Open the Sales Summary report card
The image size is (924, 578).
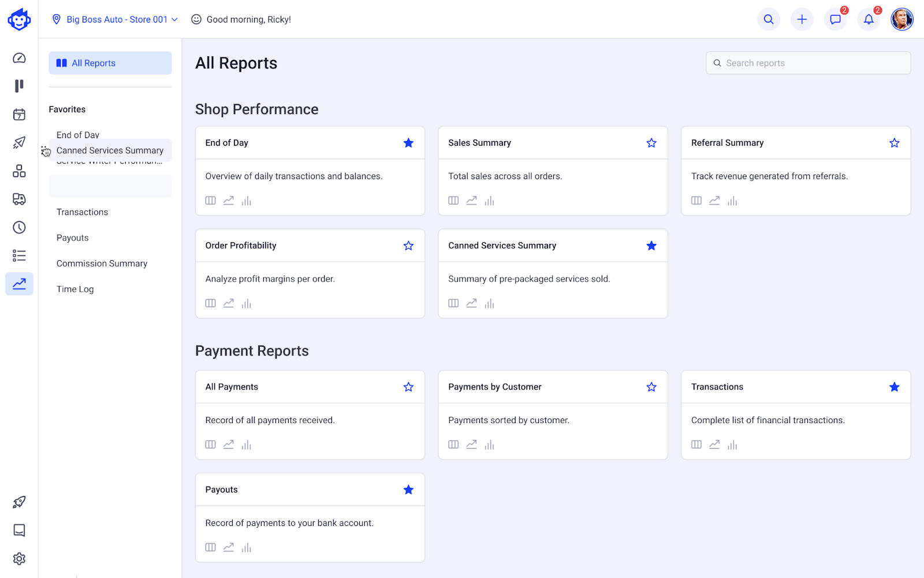coord(553,171)
